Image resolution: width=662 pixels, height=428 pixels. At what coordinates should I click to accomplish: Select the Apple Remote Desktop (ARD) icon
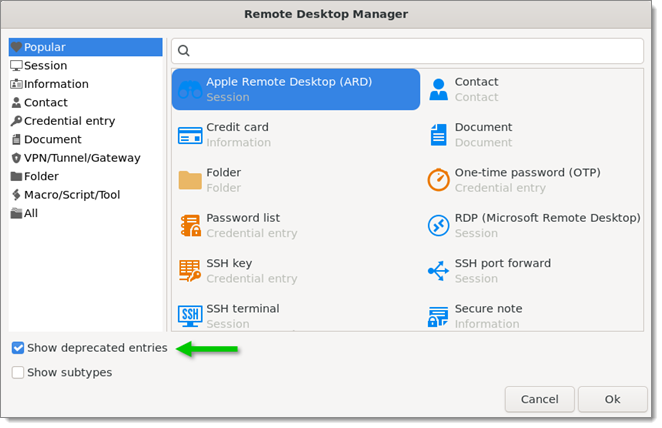coord(190,90)
